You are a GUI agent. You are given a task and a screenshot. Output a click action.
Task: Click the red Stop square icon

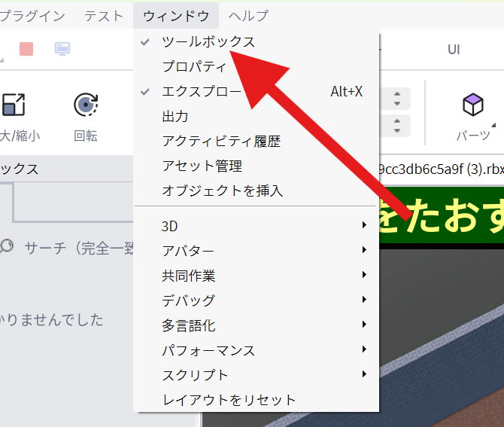coord(26,49)
